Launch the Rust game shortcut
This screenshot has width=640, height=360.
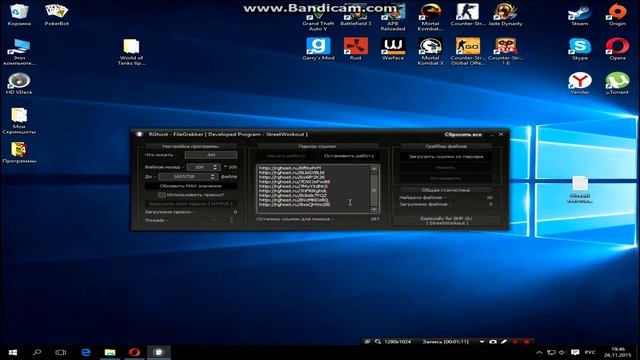[x=356, y=49]
